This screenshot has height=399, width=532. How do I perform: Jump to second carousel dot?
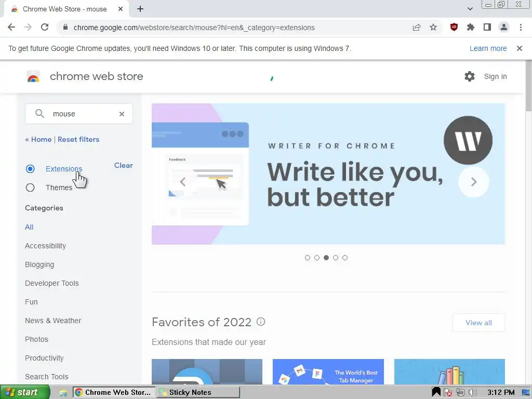click(317, 258)
